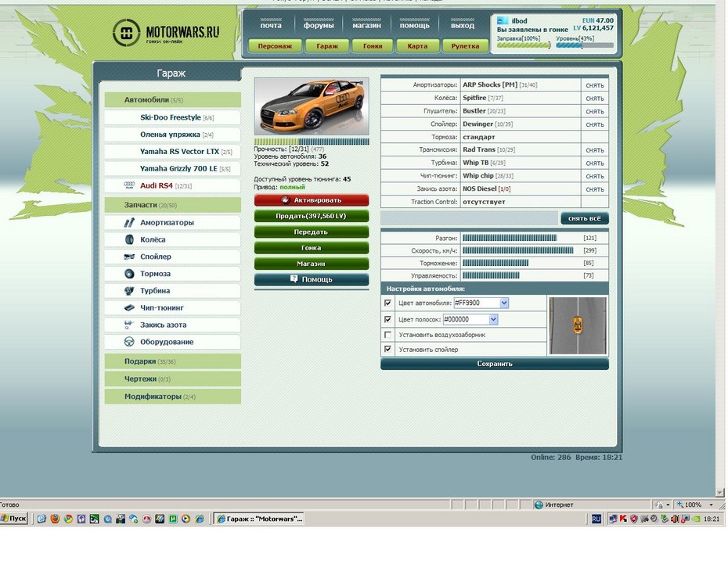The image size is (728, 582).
Task: Collapse the Запчасти section header
Action: pyautogui.click(x=173, y=205)
